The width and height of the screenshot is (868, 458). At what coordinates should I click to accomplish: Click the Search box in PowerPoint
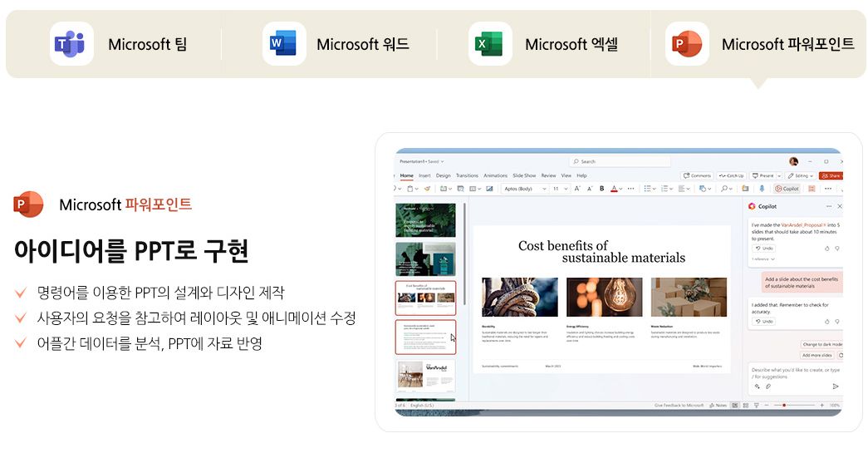point(620,162)
